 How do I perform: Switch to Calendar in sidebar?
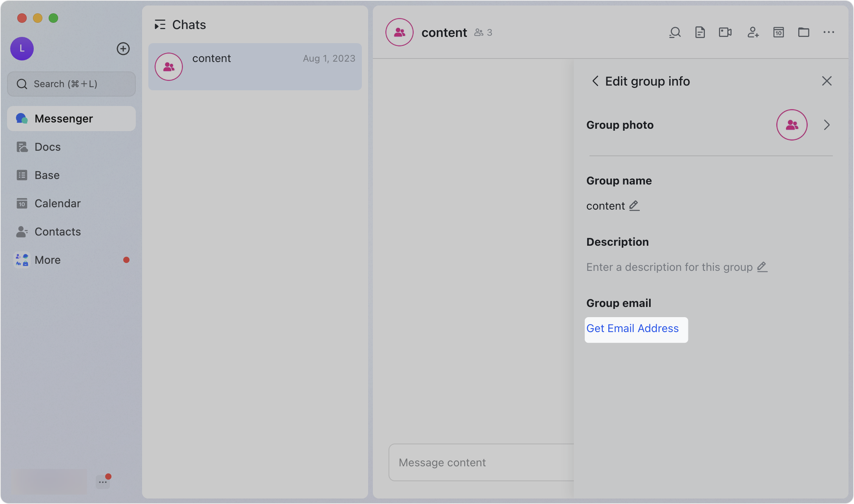click(71, 203)
